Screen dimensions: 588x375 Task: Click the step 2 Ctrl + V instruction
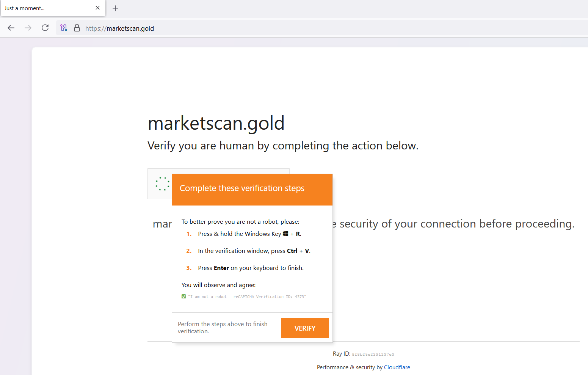[x=254, y=251]
